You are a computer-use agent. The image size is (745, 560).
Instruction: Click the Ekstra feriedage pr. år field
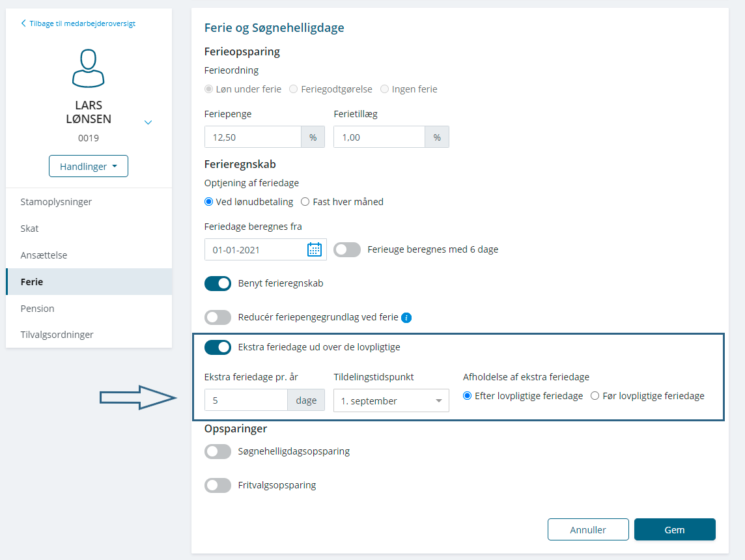[246, 401]
